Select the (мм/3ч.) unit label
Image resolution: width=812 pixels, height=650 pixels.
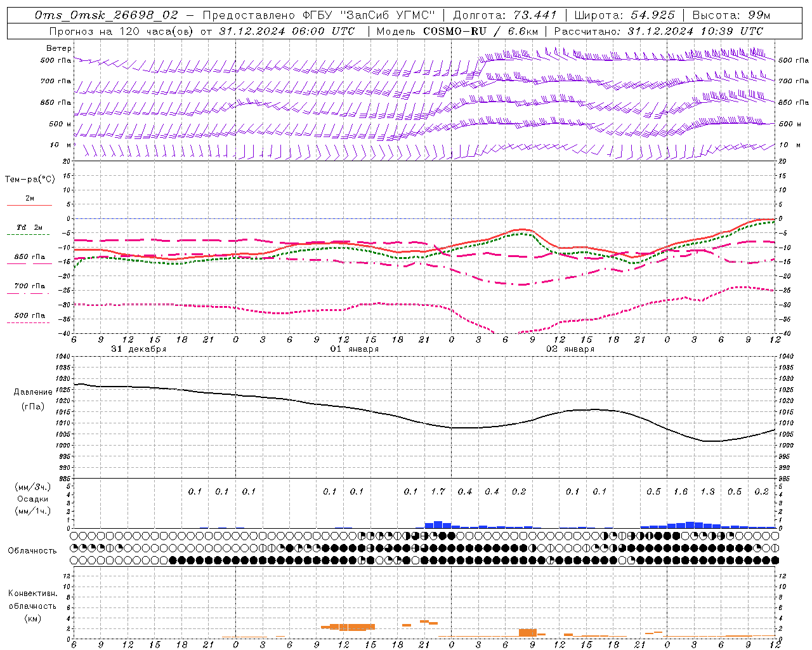click(x=33, y=487)
